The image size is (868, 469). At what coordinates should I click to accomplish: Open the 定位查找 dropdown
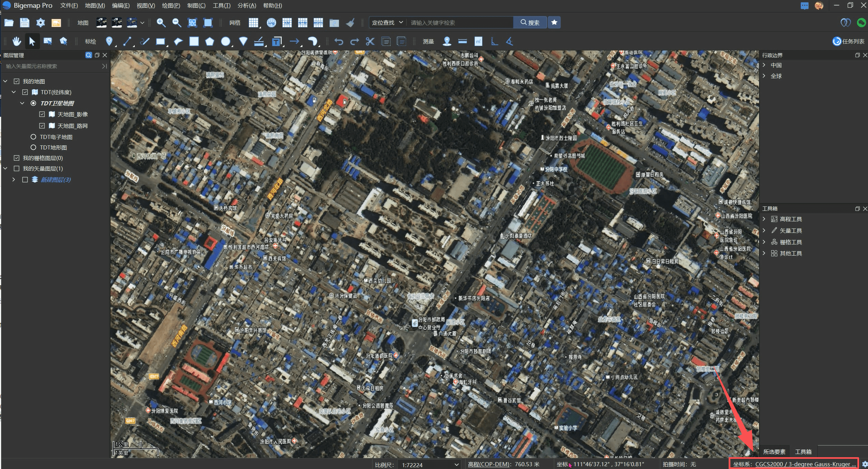387,22
